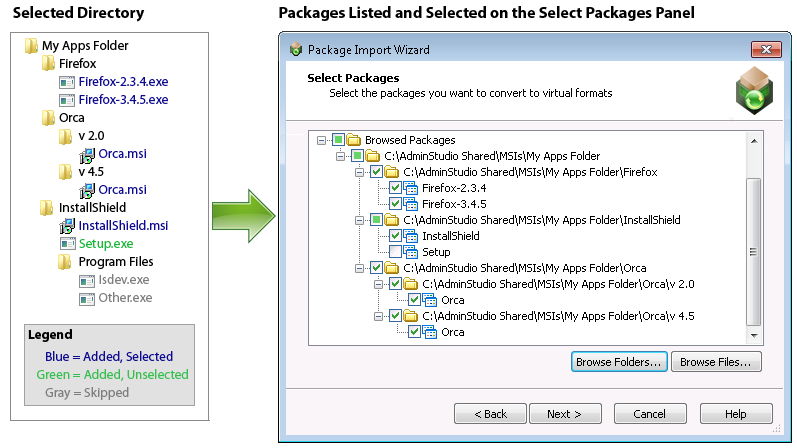Collapse the Browsed Packages root node
The height and width of the screenshot is (448, 797).
[322, 140]
